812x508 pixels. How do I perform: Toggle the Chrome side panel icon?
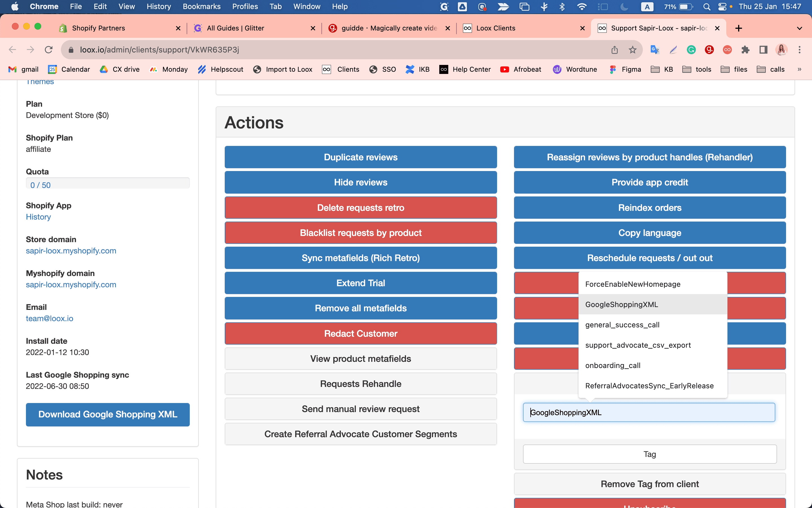763,50
